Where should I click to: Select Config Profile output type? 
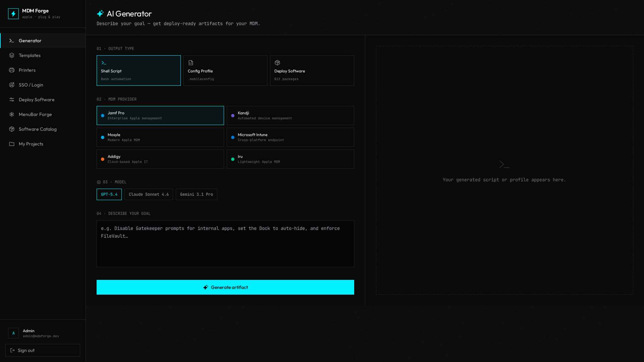(225, 70)
